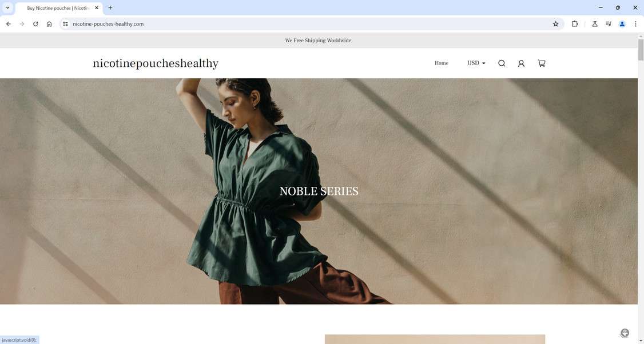View site information icon in address bar
The image size is (644, 344).
[x=65, y=24]
